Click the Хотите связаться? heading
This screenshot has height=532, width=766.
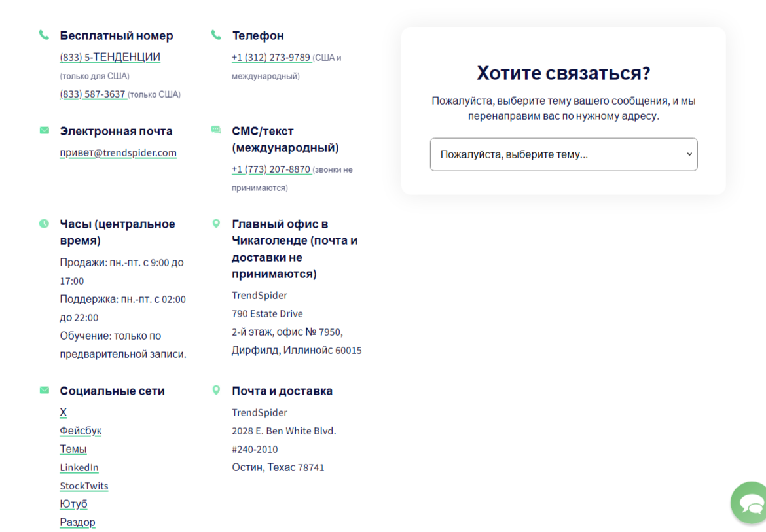tap(564, 73)
